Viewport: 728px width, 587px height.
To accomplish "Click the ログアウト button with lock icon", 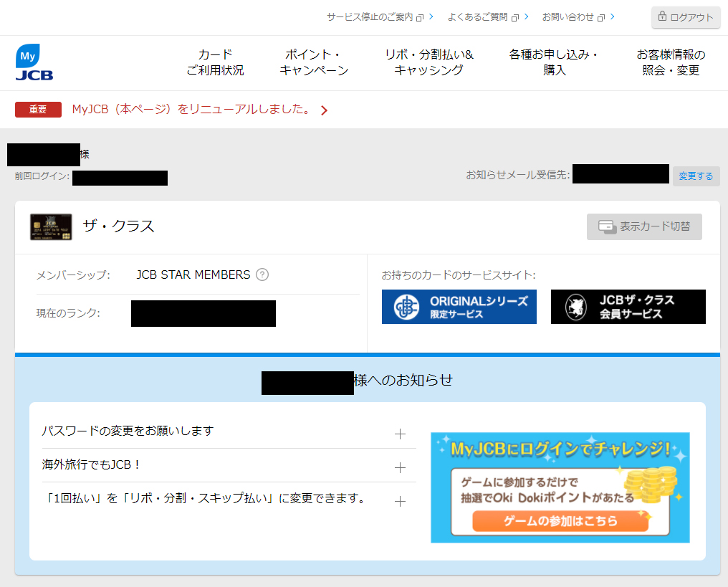I will (686, 17).
